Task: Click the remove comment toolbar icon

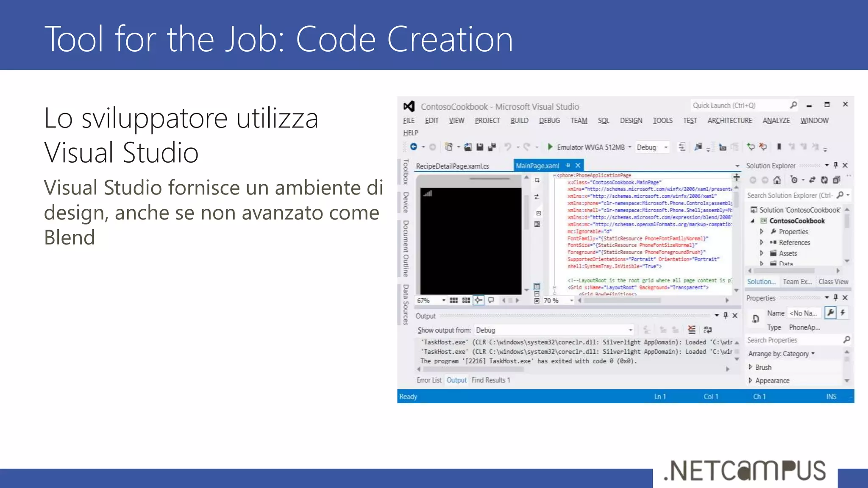Action: (x=763, y=147)
